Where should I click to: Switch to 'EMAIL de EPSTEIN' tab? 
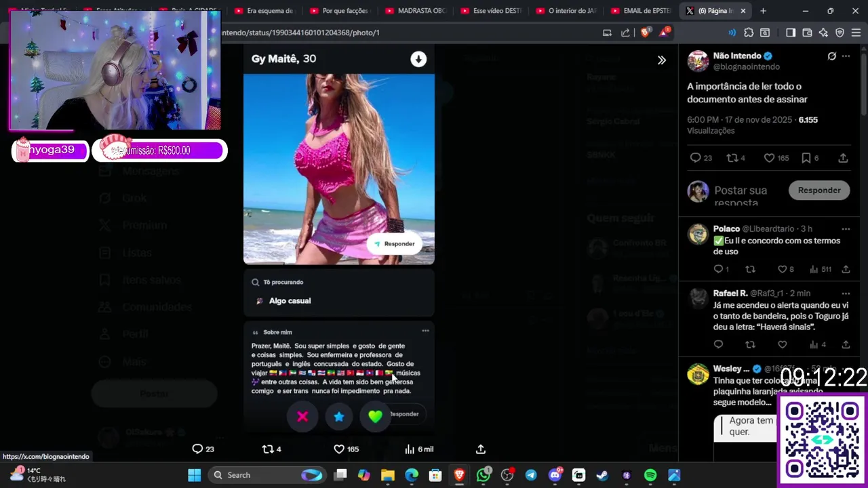coord(640,11)
